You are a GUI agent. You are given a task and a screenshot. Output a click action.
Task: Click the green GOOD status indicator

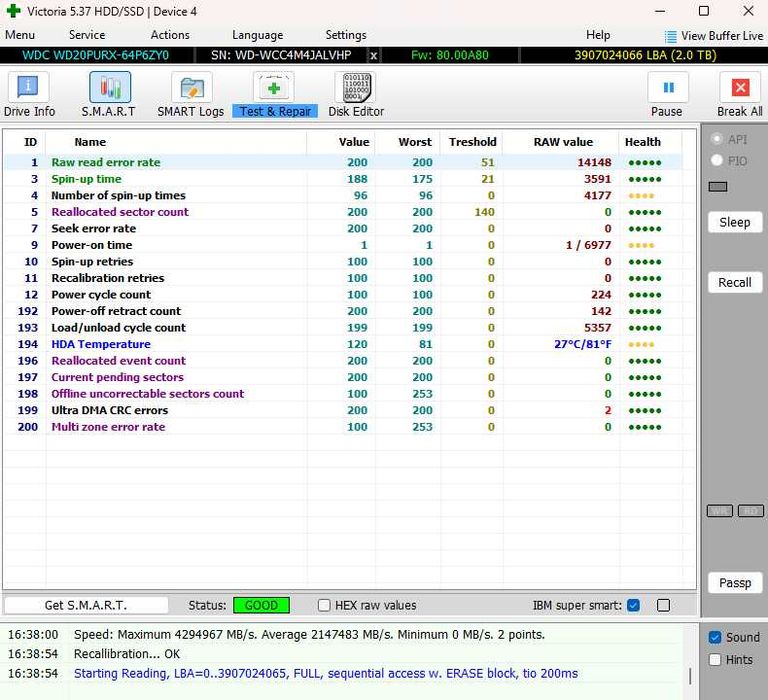[261, 605]
